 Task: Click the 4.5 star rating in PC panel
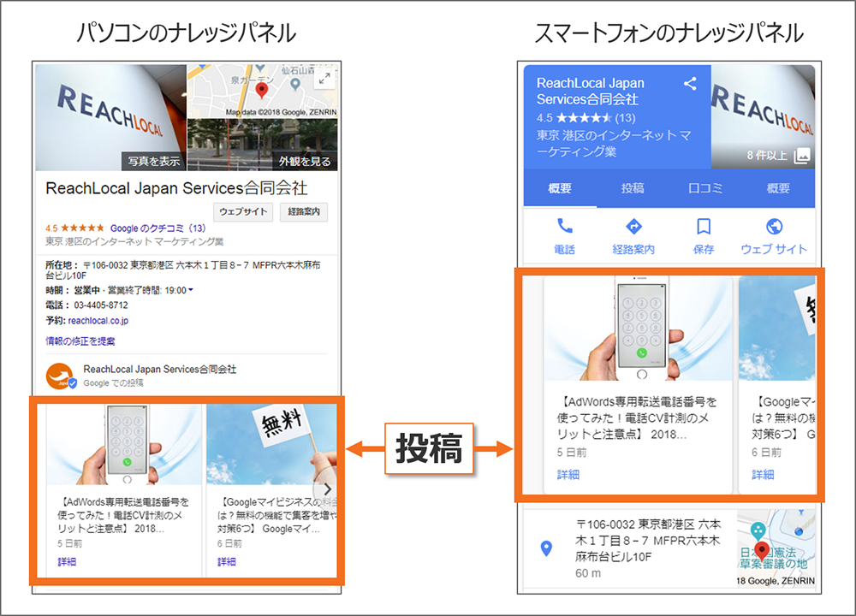(74, 228)
